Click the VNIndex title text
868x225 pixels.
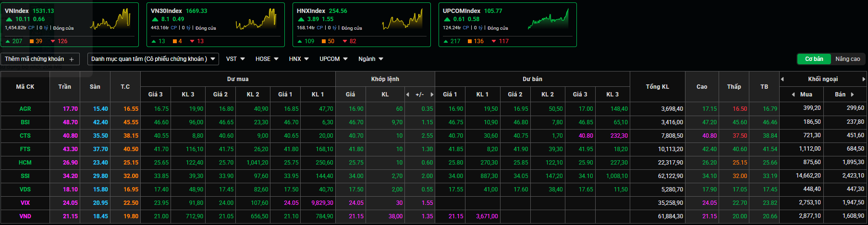(17, 11)
